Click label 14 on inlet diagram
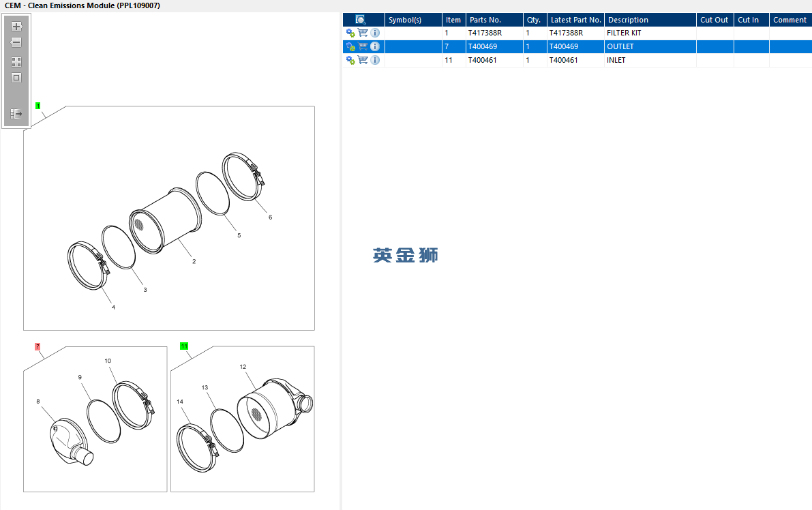This screenshot has width=812, height=510. point(180,402)
